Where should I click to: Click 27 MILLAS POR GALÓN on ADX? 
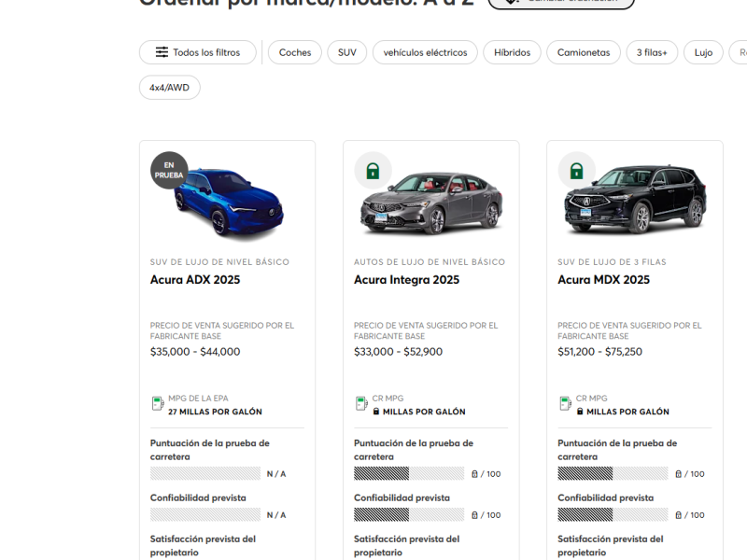[215, 412]
